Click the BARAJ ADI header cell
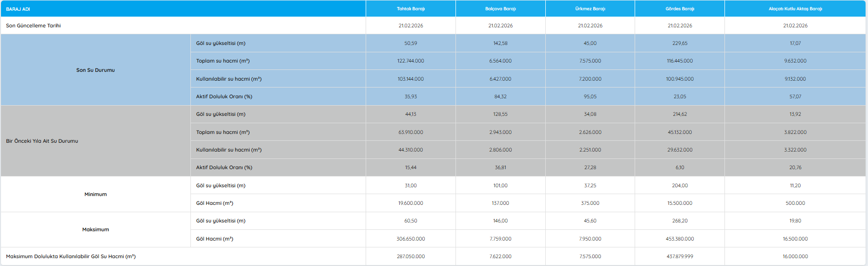The image size is (868, 266). click(x=18, y=9)
